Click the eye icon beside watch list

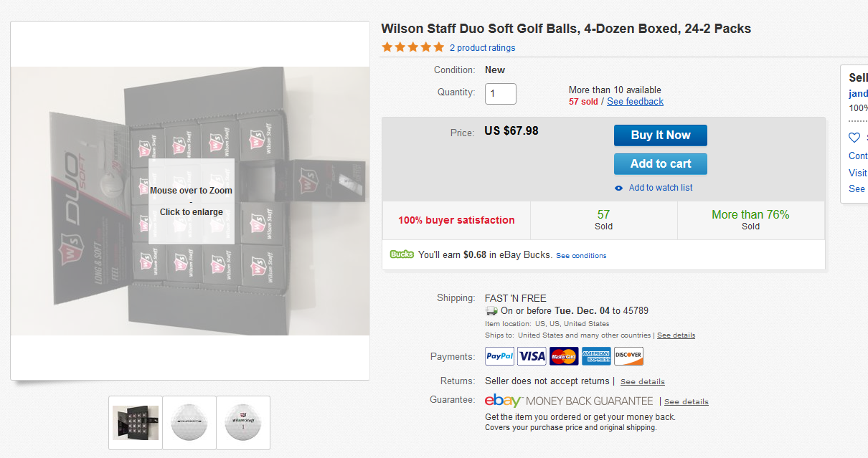pos(619,188)
